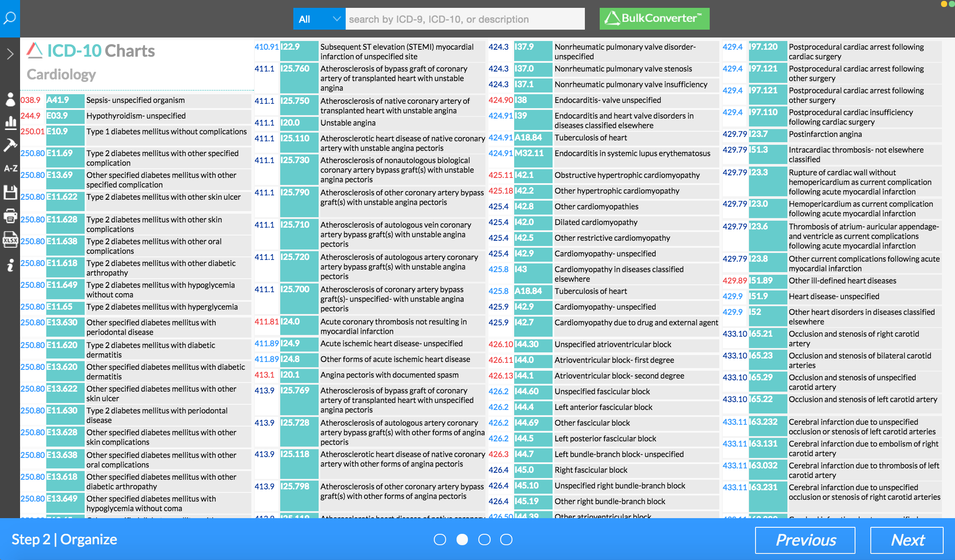Click the Next navigation button

pyautogui.click(x=908, y=540)
